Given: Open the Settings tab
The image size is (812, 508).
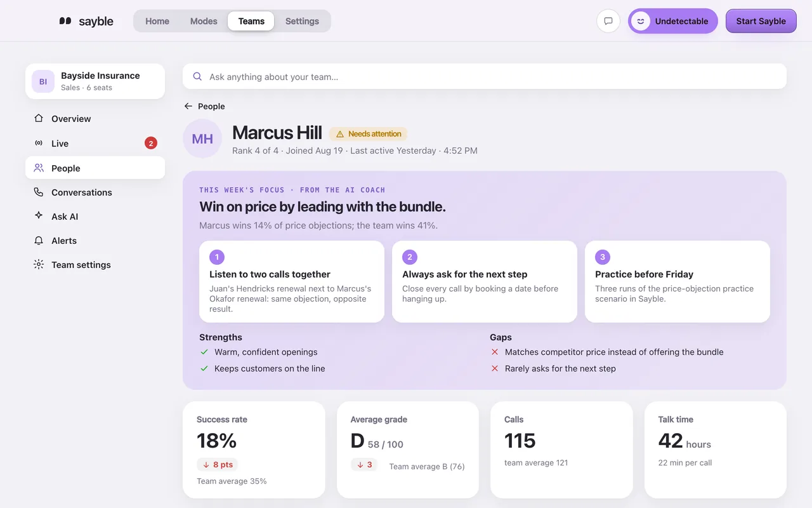Looking at the screenshot, I should point(302,21).
